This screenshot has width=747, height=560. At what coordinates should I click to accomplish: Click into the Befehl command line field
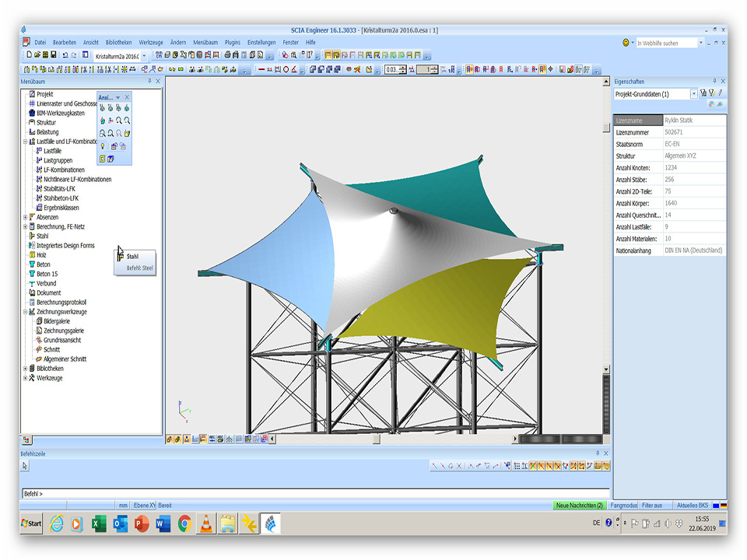click(311, 494)
